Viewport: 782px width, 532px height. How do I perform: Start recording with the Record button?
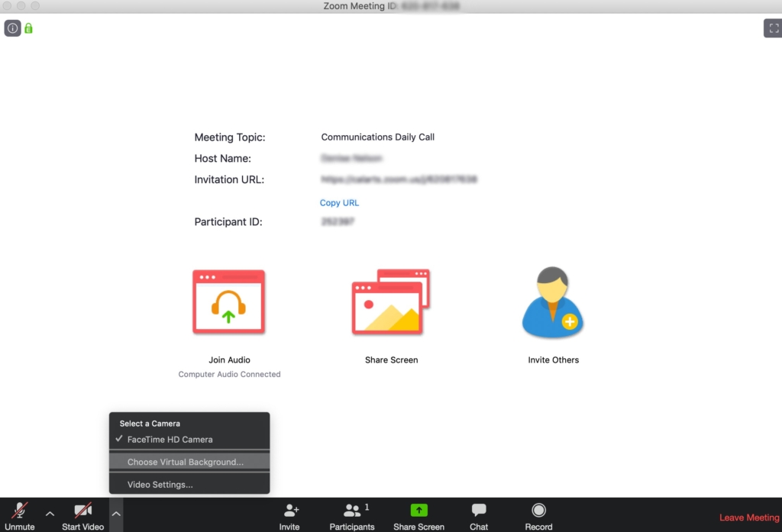[538, 516]
